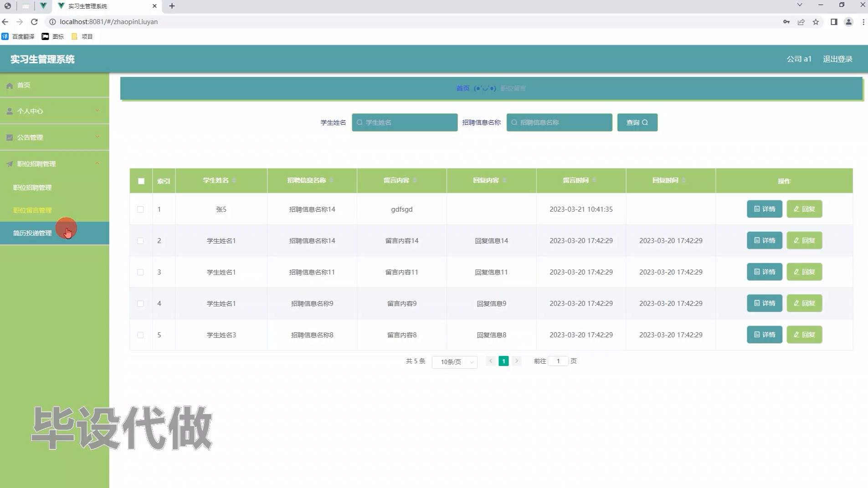Viewport: 868px width, 488px height.
Task: Focus the 学生姓名 search field
Action: pyautogui.click(x=405, y=122)
